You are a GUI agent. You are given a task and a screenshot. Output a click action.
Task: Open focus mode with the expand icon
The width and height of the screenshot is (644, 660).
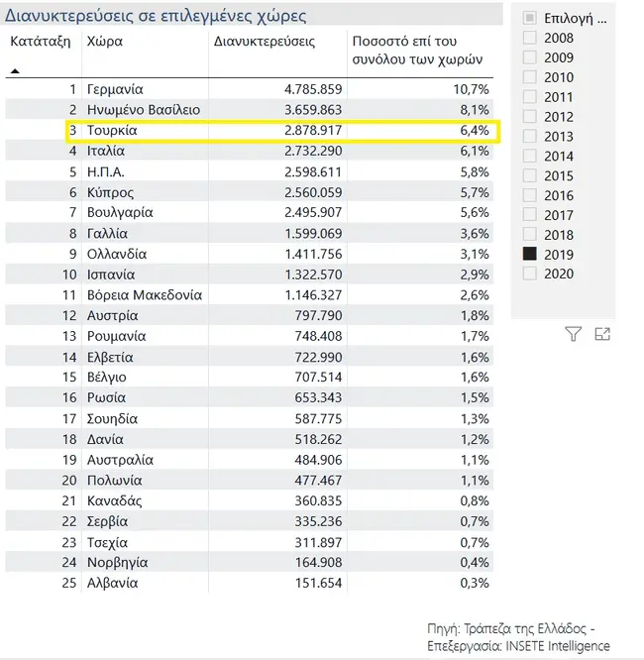pyautogui.click(x=601, y=335)
